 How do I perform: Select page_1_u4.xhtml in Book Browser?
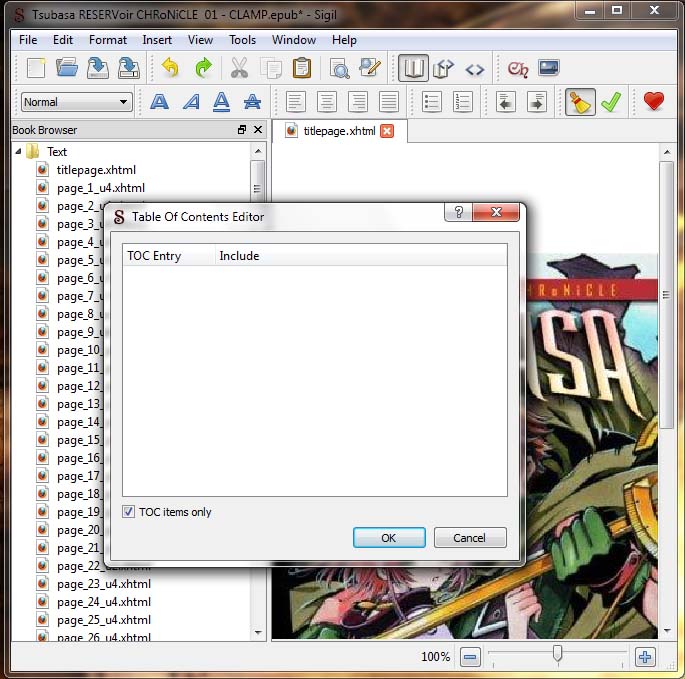(x=100, y=188)
